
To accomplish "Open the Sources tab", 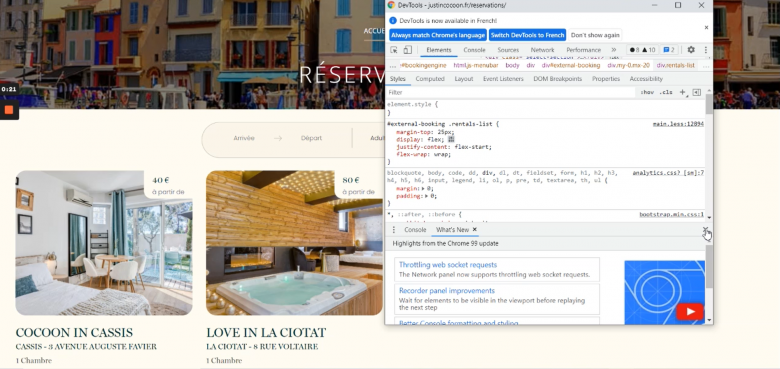I will point(508,50).
